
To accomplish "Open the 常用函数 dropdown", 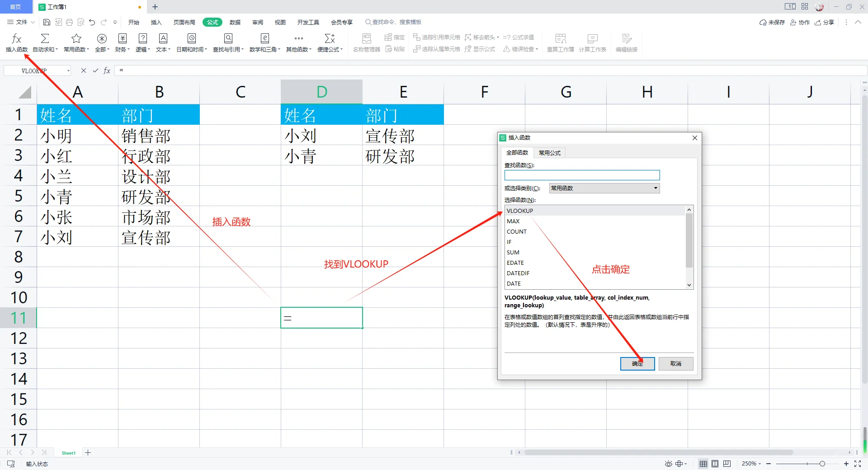I will [x=76, y=42].
